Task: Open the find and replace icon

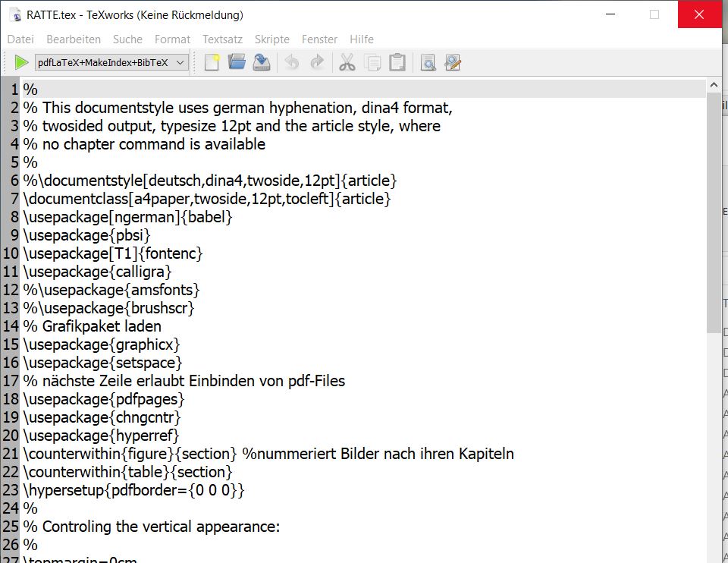Action: (x=453, y=62)
